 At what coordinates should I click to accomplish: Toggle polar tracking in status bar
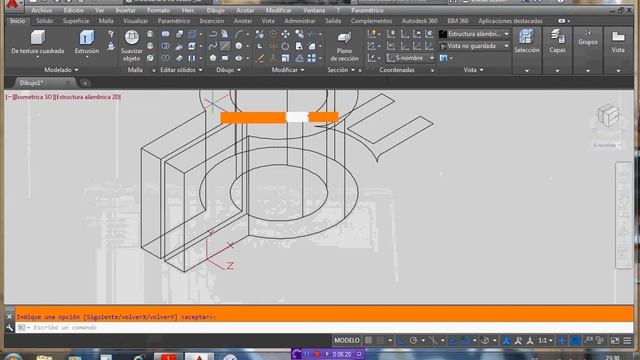(413, 340)
